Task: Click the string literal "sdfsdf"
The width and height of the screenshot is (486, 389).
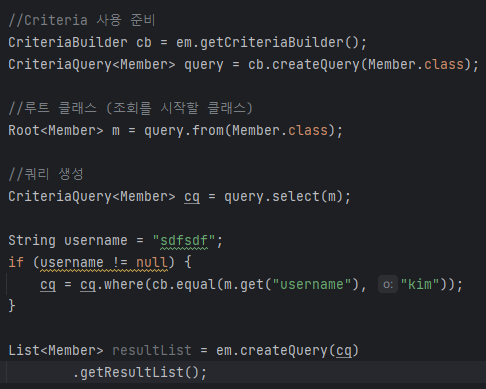Action: pos(184,241)
